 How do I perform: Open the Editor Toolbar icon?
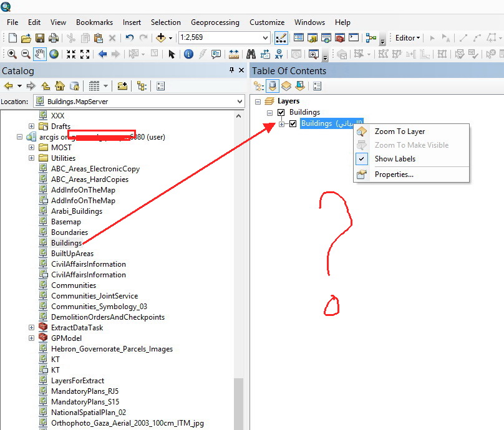(x=281, y=38)
